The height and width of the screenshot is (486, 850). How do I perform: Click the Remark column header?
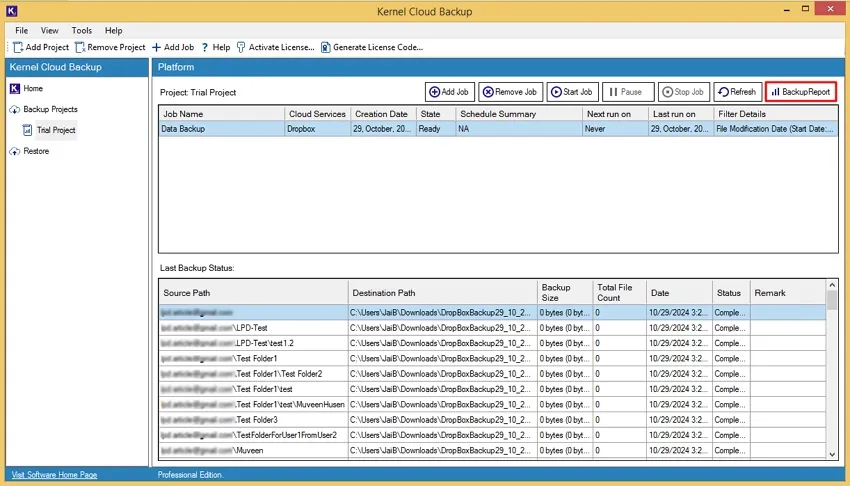click(x=788, y=293)
